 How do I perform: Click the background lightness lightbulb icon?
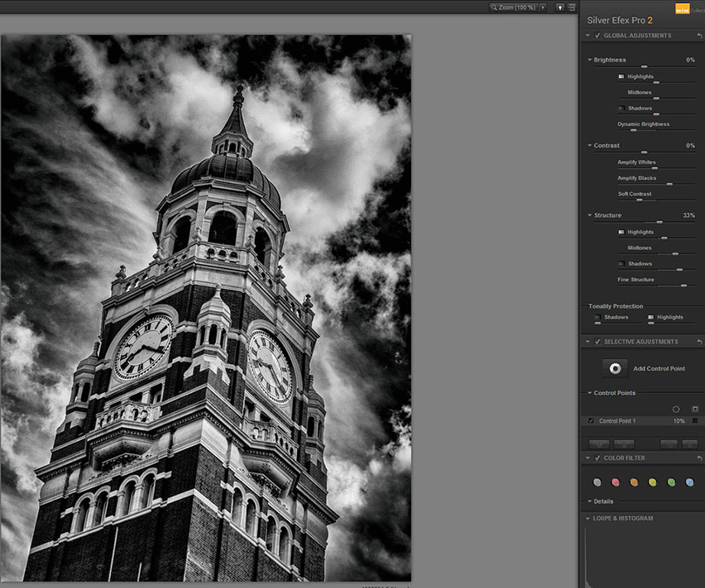pyautogui.click(x=560, y=7)
